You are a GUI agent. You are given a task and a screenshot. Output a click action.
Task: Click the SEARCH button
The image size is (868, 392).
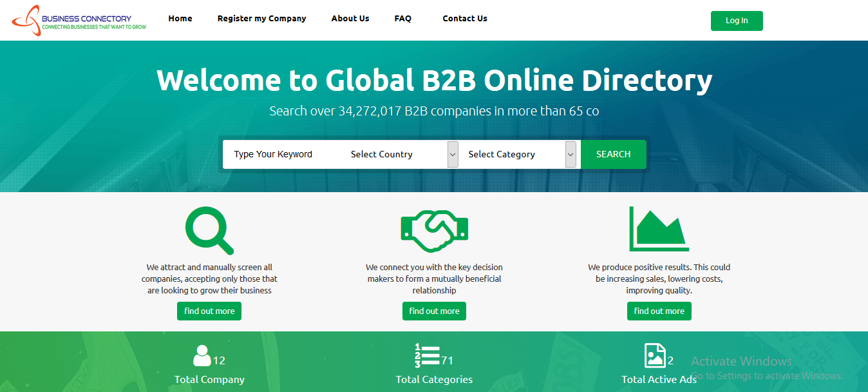(613, 155)
